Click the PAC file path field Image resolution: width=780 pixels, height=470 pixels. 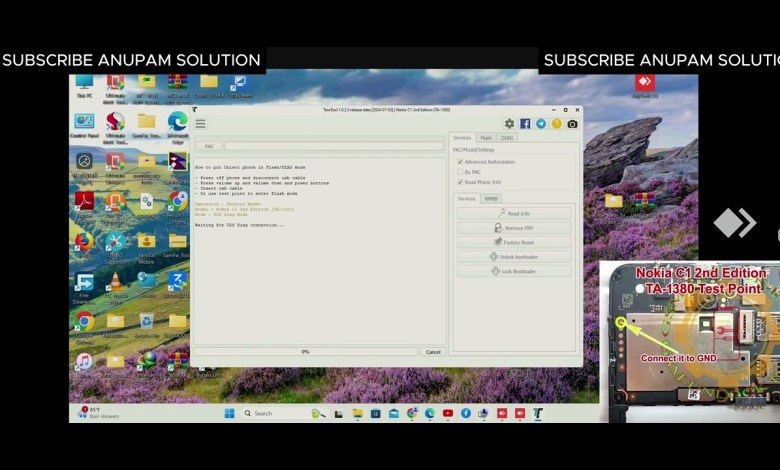point(334,146)
